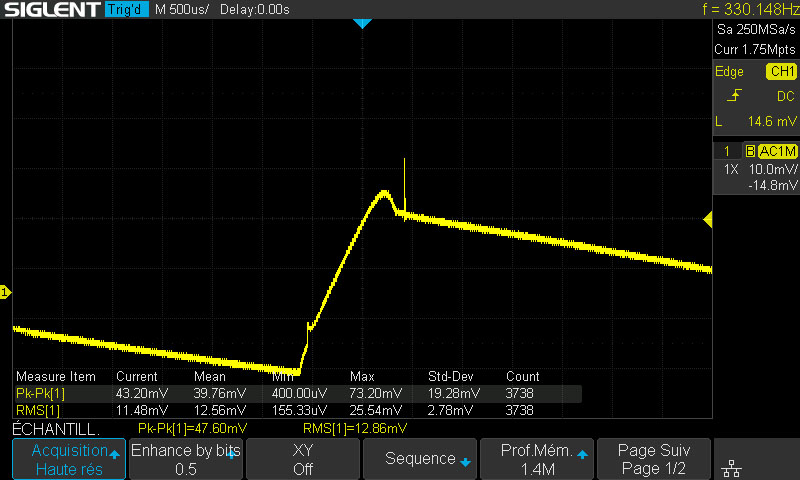The height and width of the screenshot is (480, 800).
Task: Click the Trig'd trigger status indicator
Action: click(126, 9)
